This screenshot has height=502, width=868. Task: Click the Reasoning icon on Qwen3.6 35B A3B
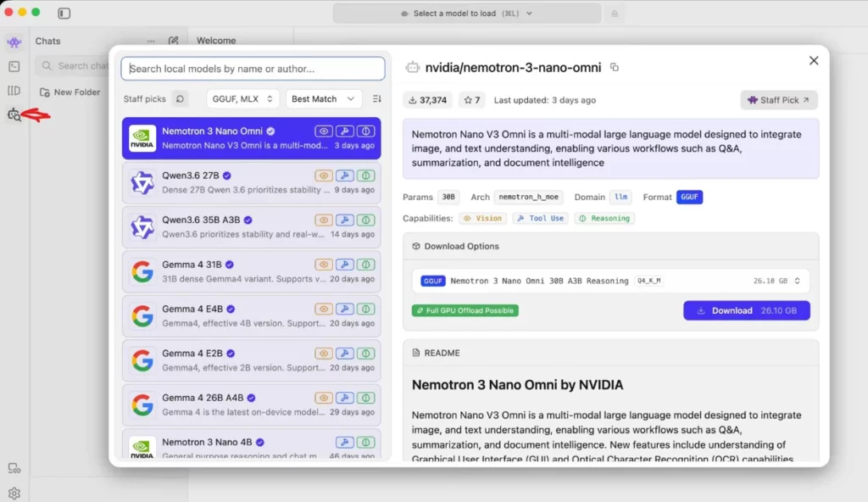coord(366,220)
